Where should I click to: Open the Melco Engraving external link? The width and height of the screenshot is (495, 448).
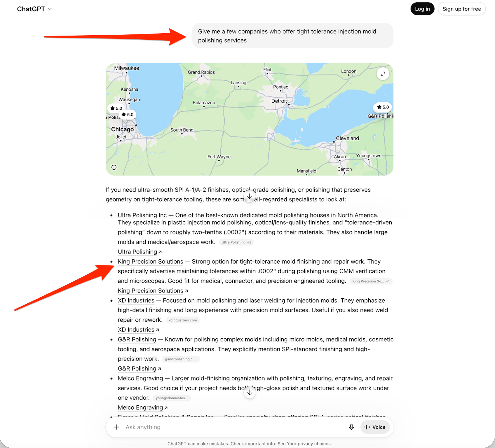click(x=142, y=407)
